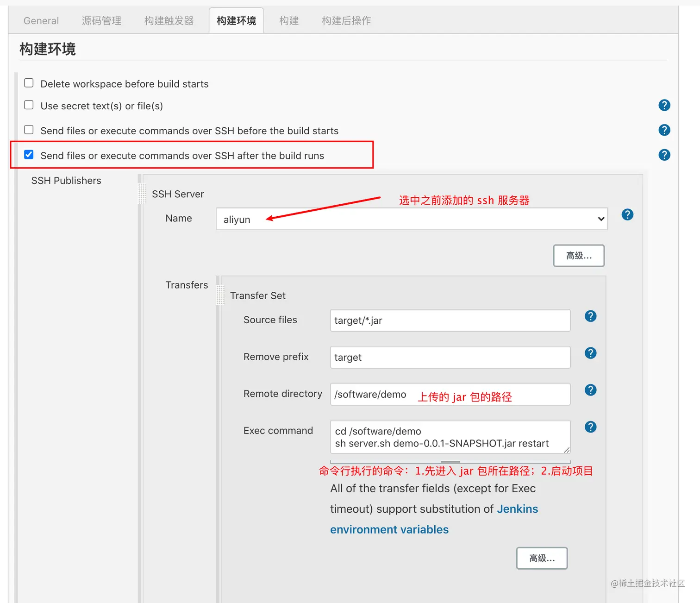Image resolution: width=700 pixels, height=603 pixels.
Task: Grab the Transfer Set drag handle
Action: tap(220, 295)
